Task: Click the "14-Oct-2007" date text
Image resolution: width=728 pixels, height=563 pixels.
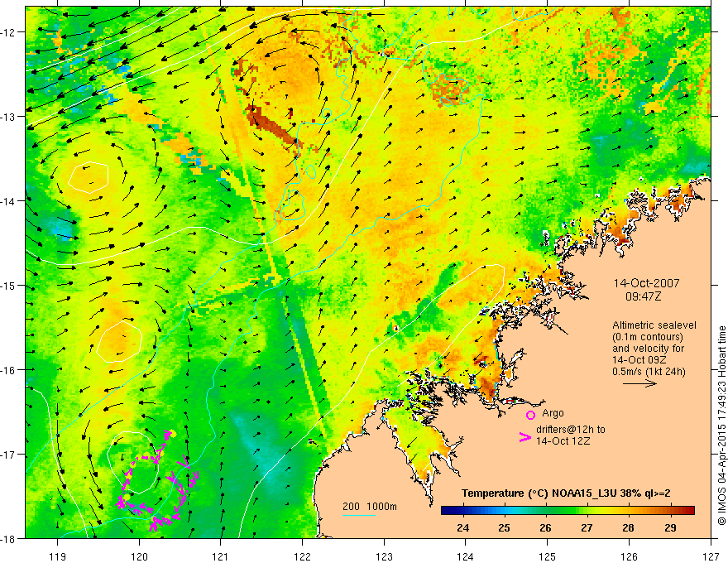Action: pos(646,283)
